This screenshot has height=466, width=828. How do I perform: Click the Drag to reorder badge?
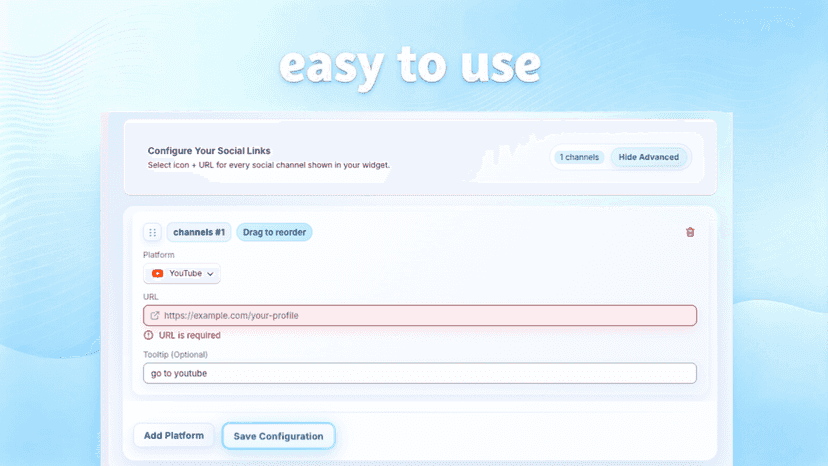[x=274, y=232]
